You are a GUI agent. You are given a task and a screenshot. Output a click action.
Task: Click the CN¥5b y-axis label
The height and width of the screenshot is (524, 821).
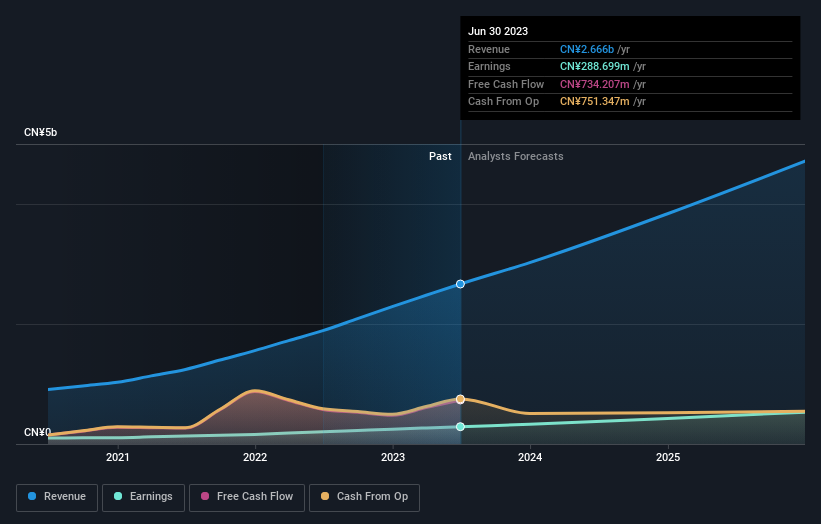40,132
